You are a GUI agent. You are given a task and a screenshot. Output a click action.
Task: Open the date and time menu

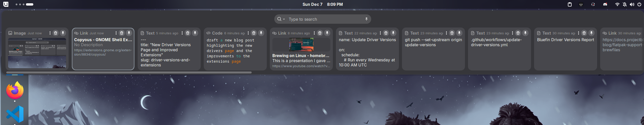pyautogui.click(x=322, y=4)
